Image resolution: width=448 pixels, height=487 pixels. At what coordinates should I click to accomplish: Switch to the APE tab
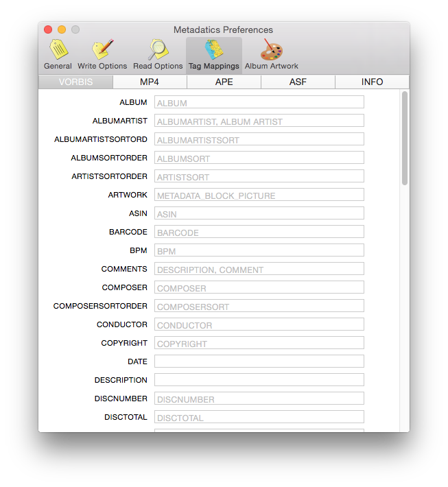coord(224,82)
